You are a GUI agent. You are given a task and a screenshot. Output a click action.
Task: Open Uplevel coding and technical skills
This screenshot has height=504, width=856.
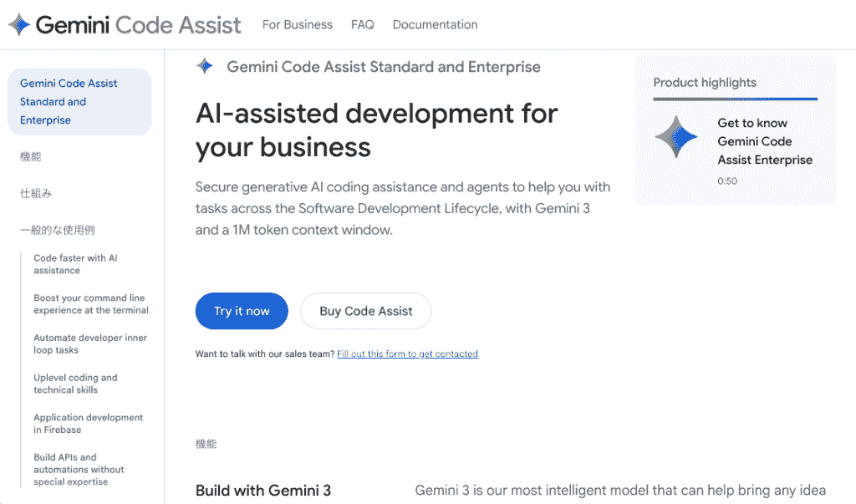pyautogui.click(x=75, y=384)
